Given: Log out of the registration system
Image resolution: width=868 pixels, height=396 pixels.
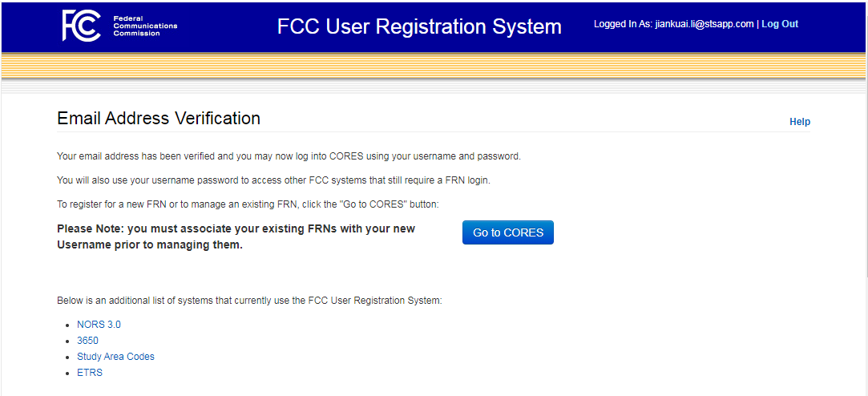Looking at the screenshot, I should [780, 24].
